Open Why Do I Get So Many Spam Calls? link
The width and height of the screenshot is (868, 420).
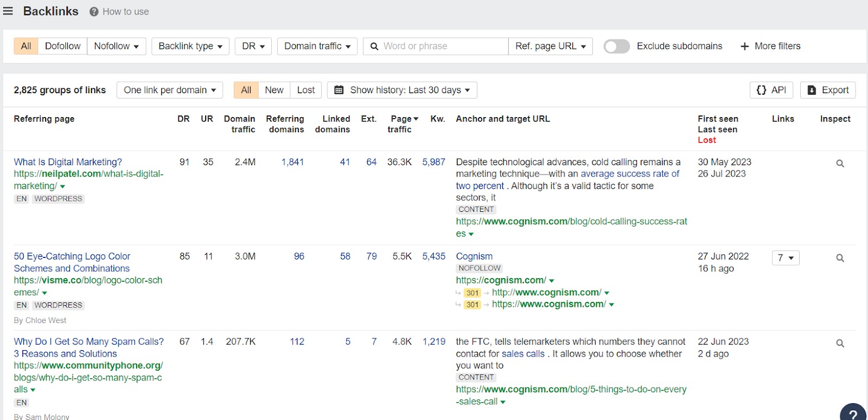click(89, 348)
